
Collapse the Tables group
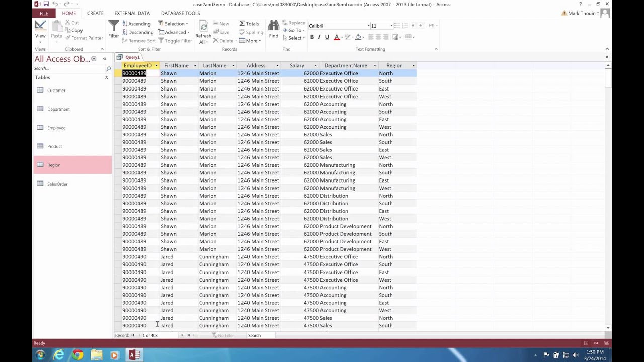pyautogui.click(x=106, y=78)
